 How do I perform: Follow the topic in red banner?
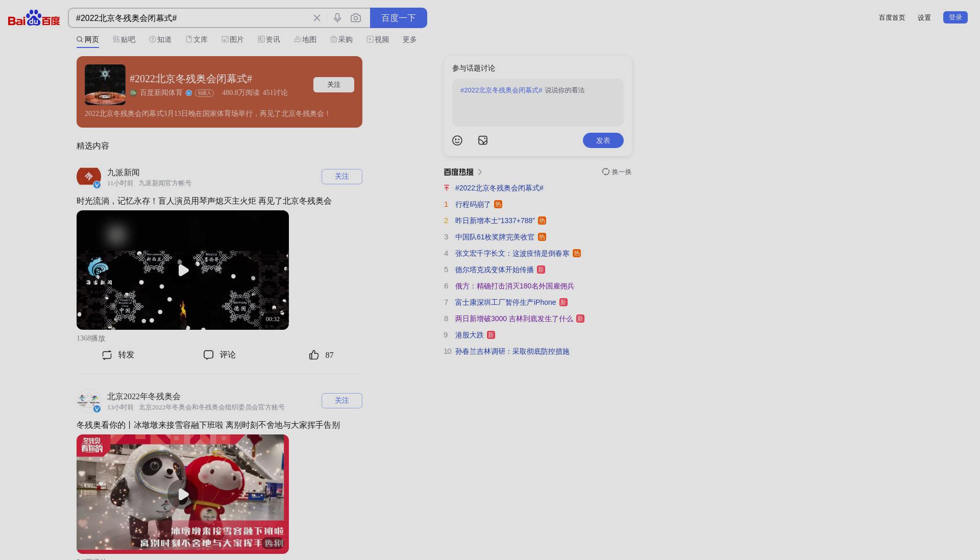(x=334, y=85)
